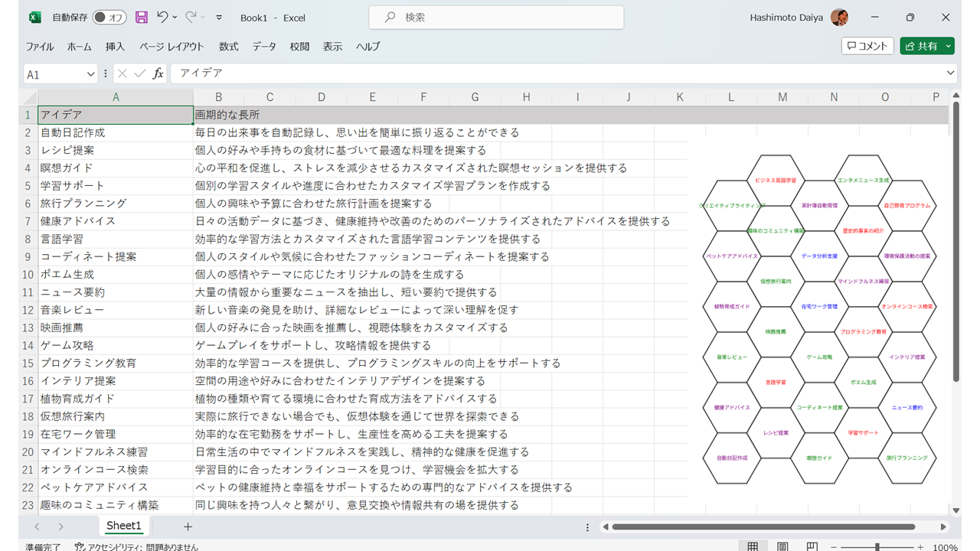Click the 共有 share button
This screenshot has height=551, width=980.
(921, 46)
